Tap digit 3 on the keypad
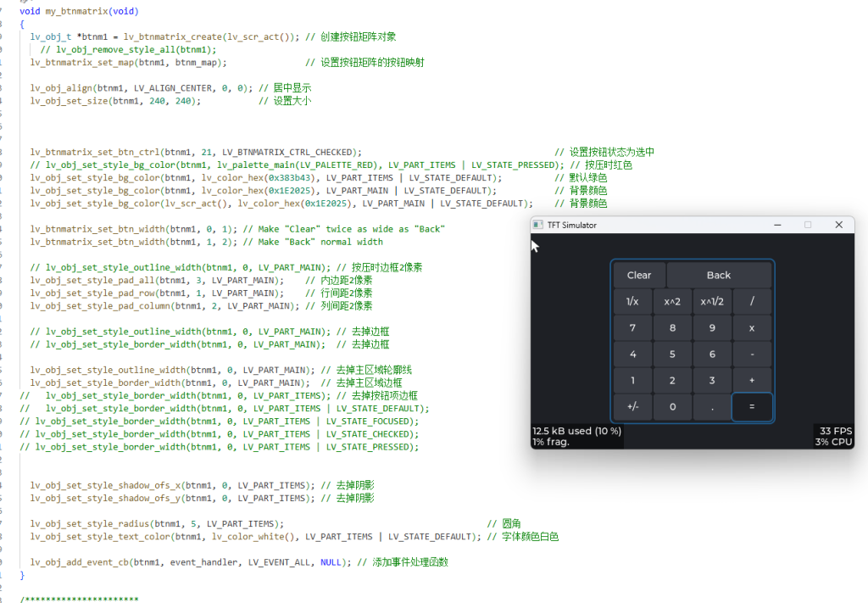This screenshot has height=603, width=868. coord(712,380)
